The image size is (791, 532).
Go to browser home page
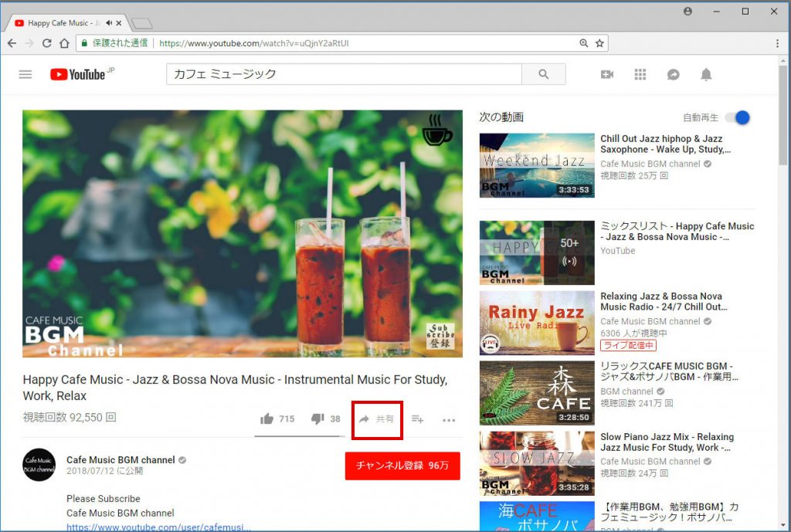pos(64,43)
